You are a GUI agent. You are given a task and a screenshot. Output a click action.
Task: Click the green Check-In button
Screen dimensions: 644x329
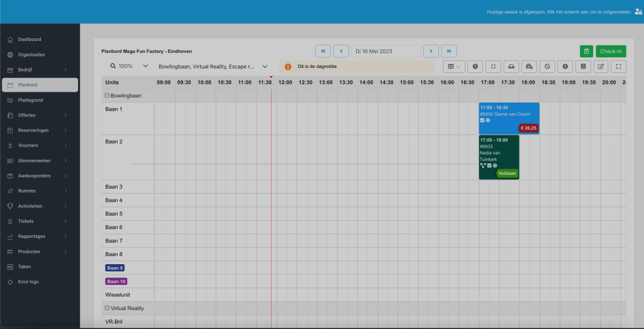tap(611, 51)
